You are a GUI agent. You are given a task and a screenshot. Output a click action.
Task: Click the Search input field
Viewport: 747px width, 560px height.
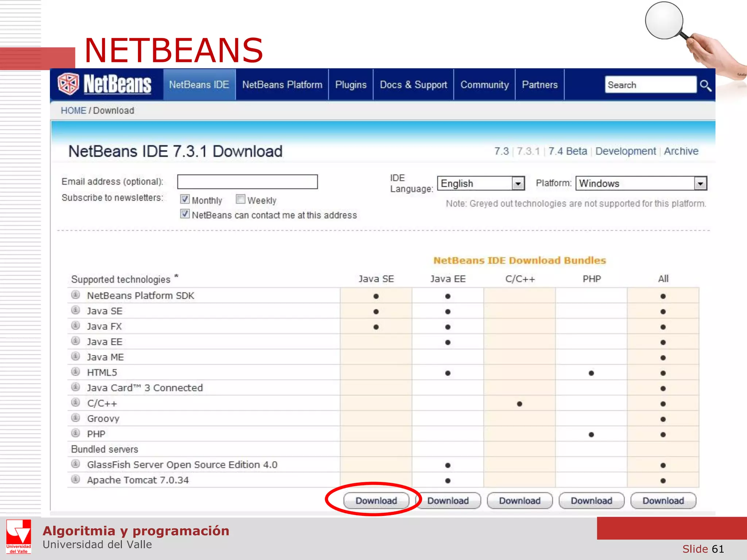click(650, 85)
